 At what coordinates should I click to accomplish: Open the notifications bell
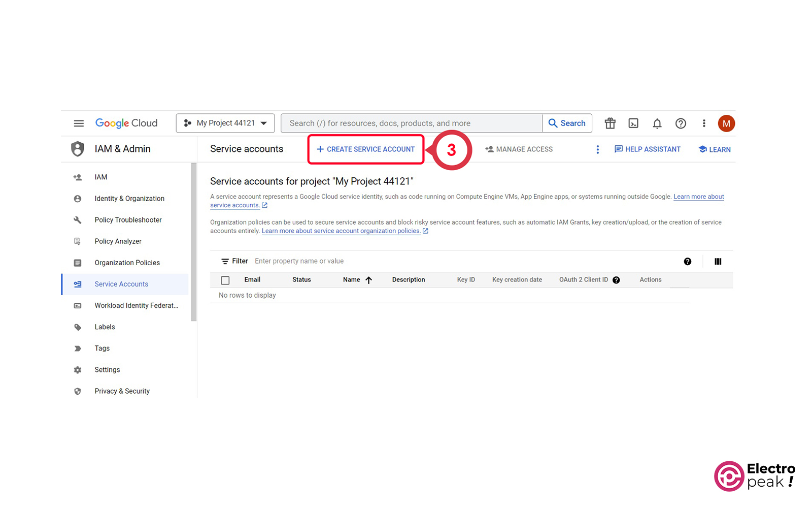tap(657, 123)
